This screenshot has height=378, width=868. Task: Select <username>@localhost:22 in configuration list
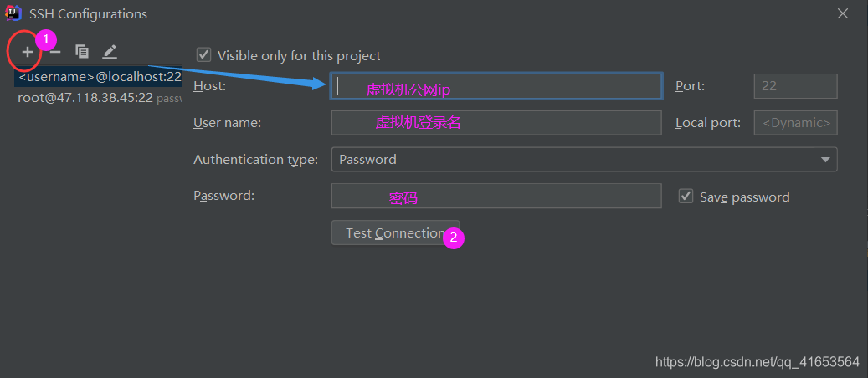tap(98, 78)
